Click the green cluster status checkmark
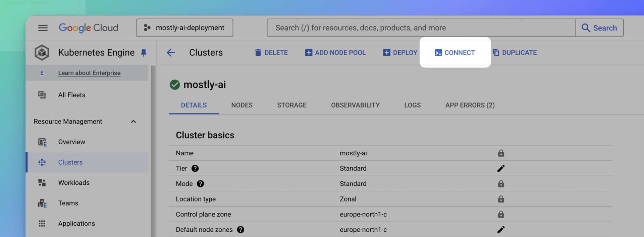Image resolution: width=644 pixels, height=237 pixels. coord(175,85)
